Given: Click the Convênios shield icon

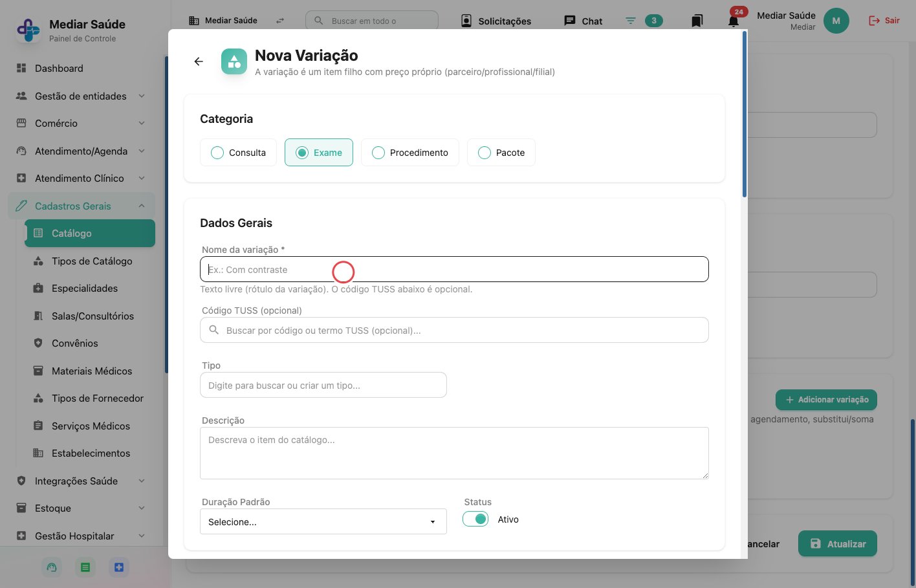Looking at the screenshot, I should (38, 343).
